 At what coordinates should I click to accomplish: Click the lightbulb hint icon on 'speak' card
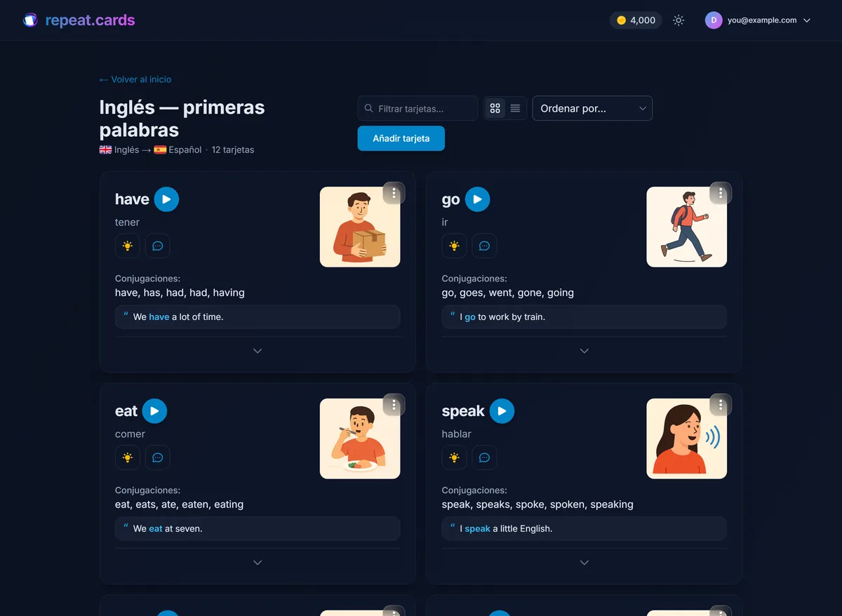(454, 457)
